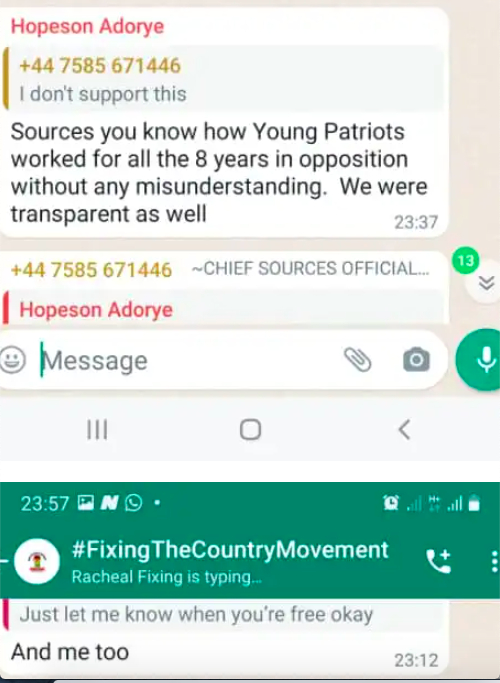Open #FixingTheCountryMovement group avatar
This screenshot has width=500, height=683.
click(37, 561)
